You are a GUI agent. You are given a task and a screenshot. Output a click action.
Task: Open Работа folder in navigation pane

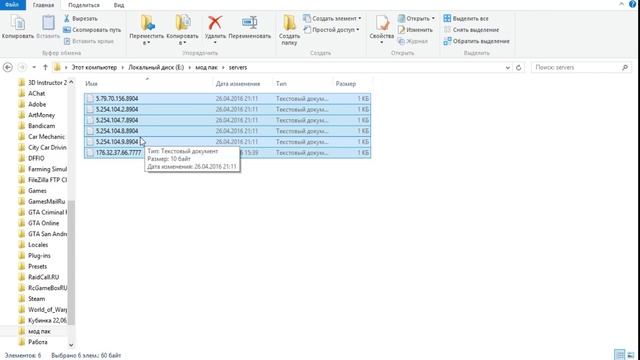coord(38,342)
